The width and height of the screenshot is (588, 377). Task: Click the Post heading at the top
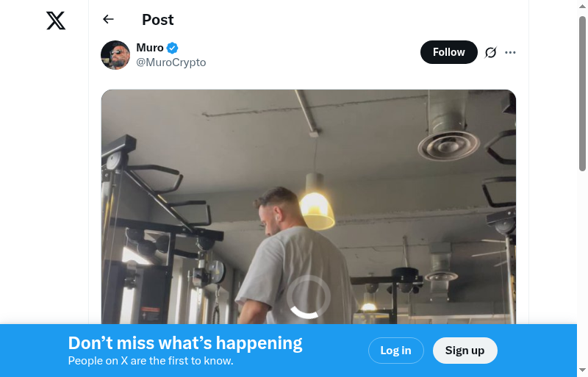(158, 20)
